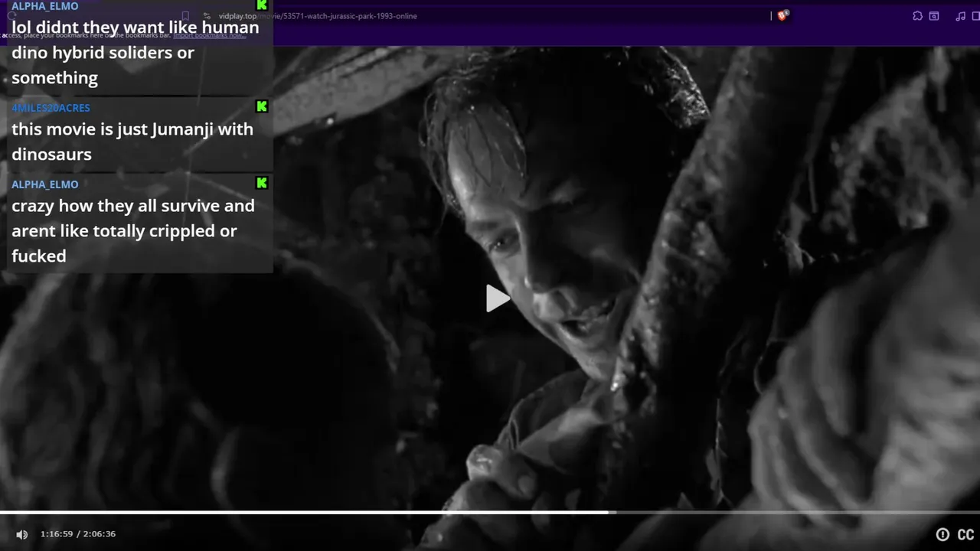Seek on the video progress bar
The image size is (980, 551).
pos(490,512)
